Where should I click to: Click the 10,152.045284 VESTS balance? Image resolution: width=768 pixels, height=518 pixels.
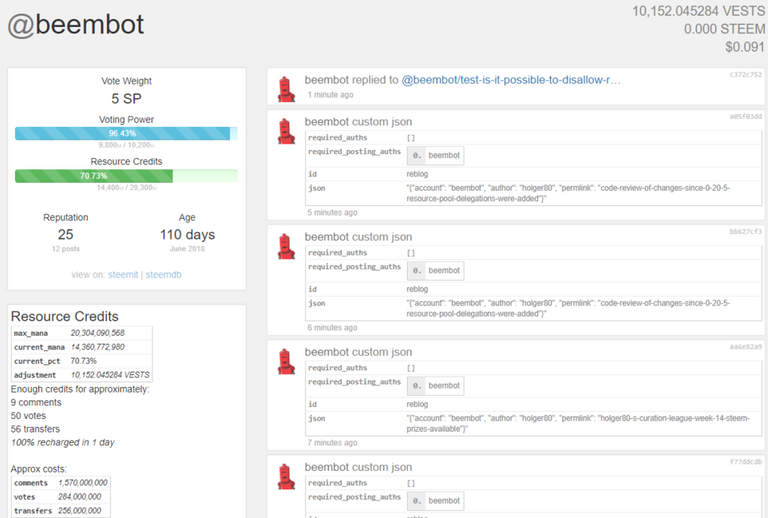click(698, 11)
